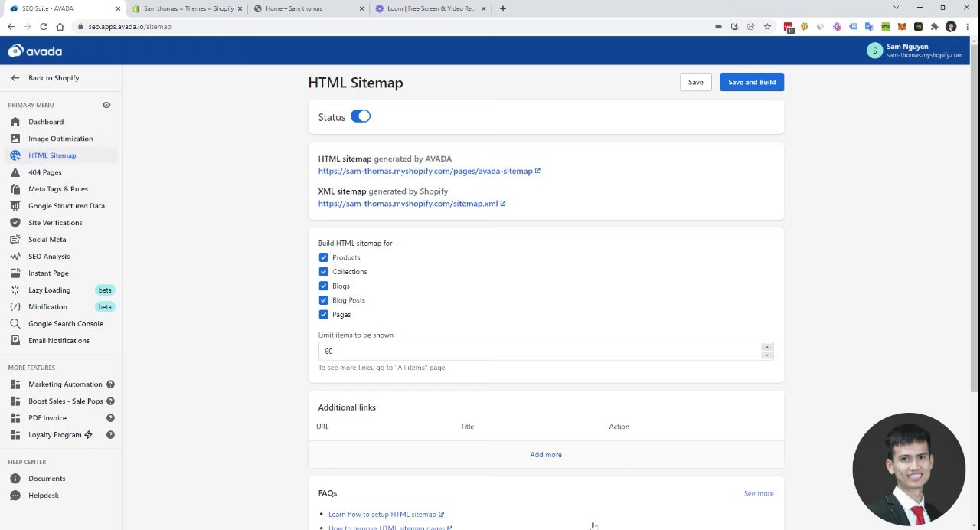Uncheck the Blog Posts checkbox

(x=324, y=300)
